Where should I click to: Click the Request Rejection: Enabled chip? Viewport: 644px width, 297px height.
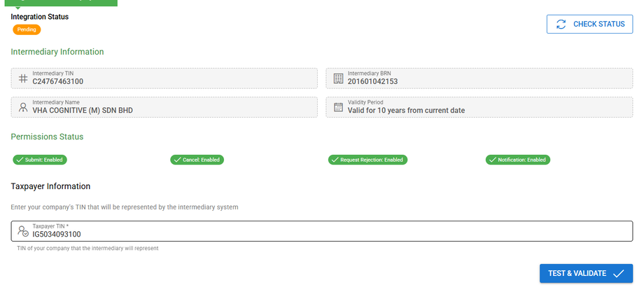tap(368, 160)
